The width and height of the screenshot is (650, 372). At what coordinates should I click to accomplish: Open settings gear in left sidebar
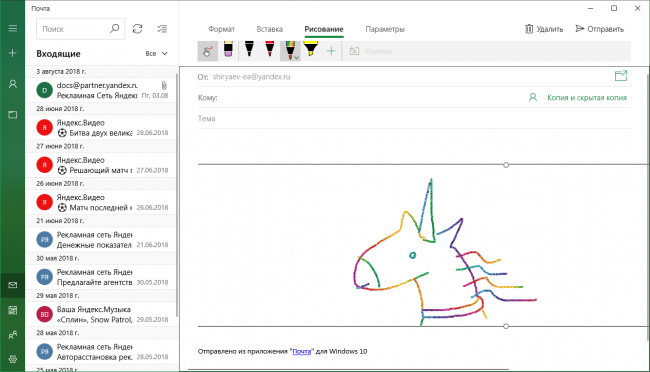click(13, 359)
